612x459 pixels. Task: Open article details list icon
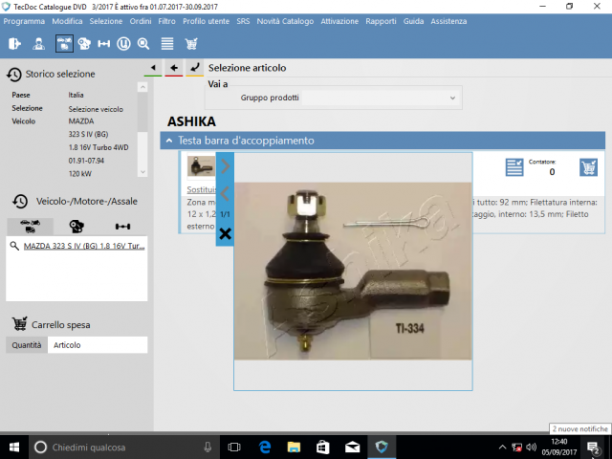514,167
